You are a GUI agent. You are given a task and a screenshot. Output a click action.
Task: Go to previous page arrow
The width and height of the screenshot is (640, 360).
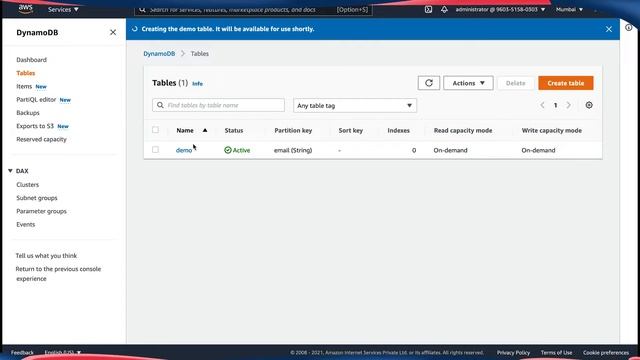tap(542, 105)
